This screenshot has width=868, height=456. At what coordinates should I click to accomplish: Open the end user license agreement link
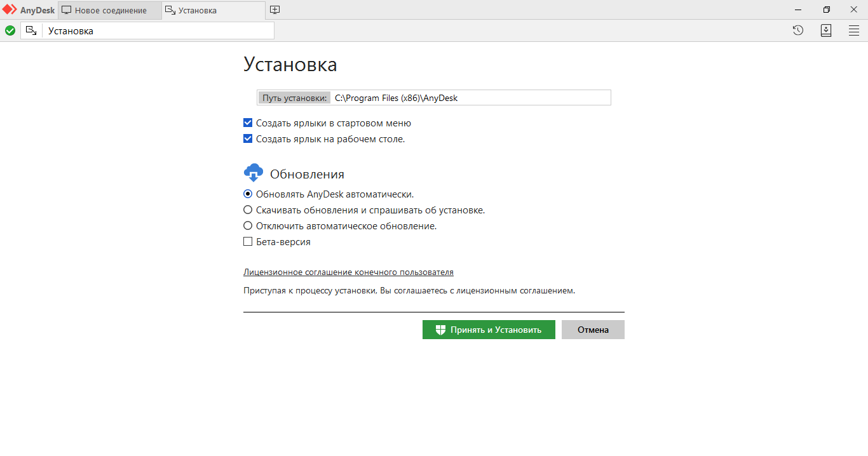tap(348, 272)
